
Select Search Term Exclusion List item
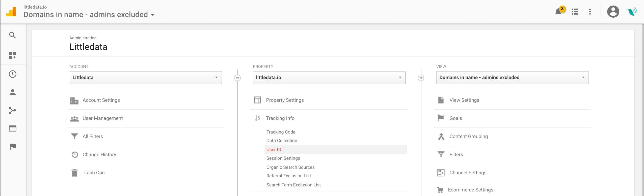click(x=293, y=185)
